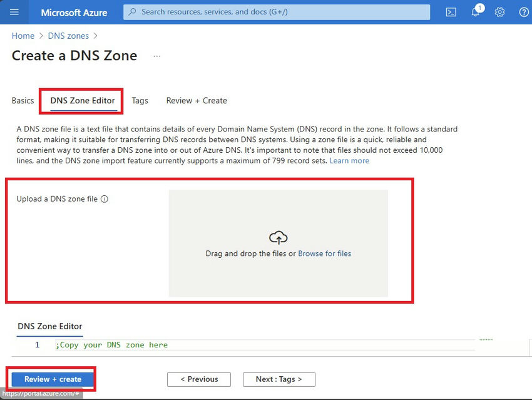Click the Microsoft Azure logo
Viewport: 532px width, 400px height.
click(x=73, y=12)
